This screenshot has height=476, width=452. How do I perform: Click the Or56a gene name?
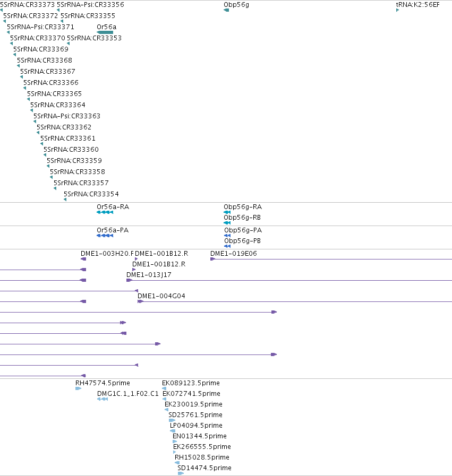pyautogui.click(x=107, y=27)
